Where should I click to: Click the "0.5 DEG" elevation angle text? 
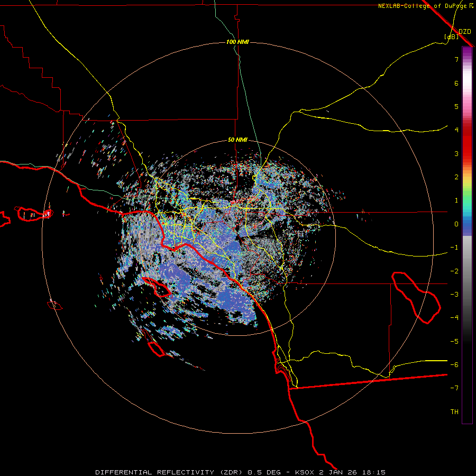pos(264,472)
